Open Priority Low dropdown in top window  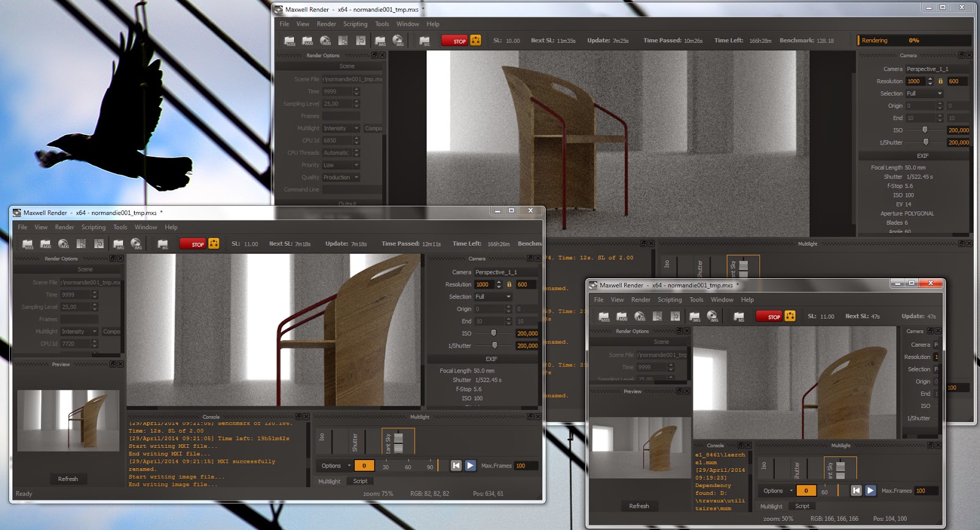(x=341, y=165)
